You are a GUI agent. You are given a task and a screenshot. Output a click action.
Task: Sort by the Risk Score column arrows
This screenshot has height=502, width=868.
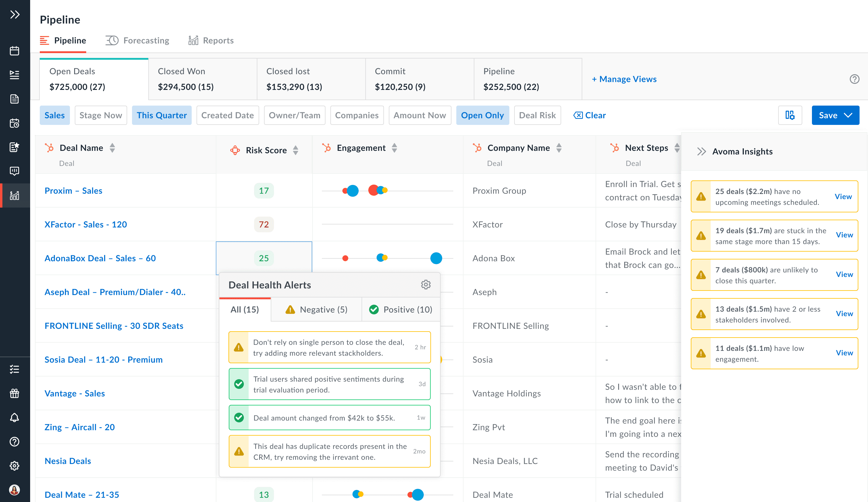(296, 150)
